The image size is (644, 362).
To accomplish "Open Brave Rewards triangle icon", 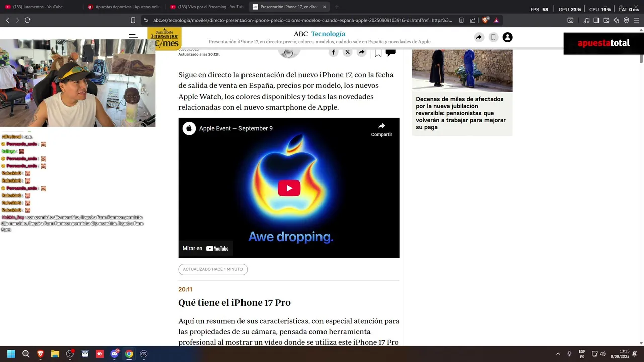I will (496, 20).
